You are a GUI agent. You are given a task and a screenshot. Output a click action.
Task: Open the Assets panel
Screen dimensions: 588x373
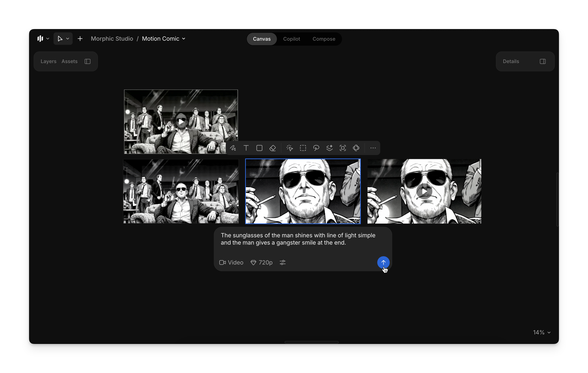point(69,62)
